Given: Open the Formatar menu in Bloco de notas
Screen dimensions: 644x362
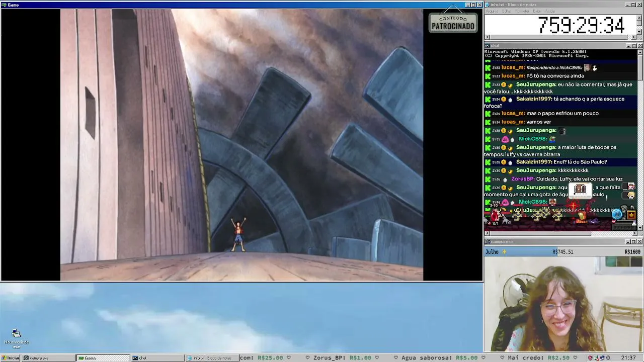Looking at the screenshot, I should (x=522, y=11).
